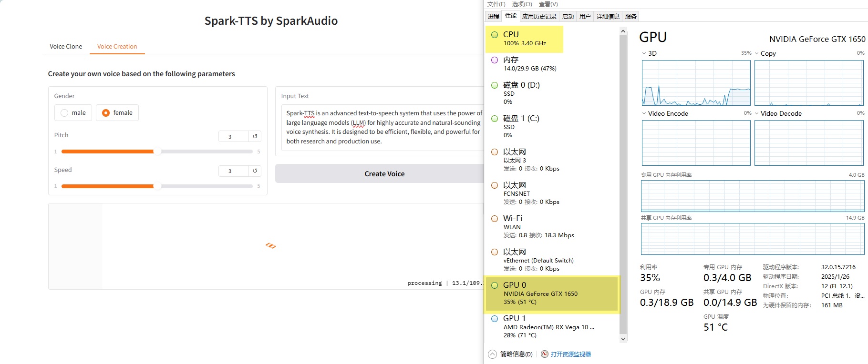This screenshot has height=364, width=868.
Task: Select the 内存 memory entry
Action: 552,64
